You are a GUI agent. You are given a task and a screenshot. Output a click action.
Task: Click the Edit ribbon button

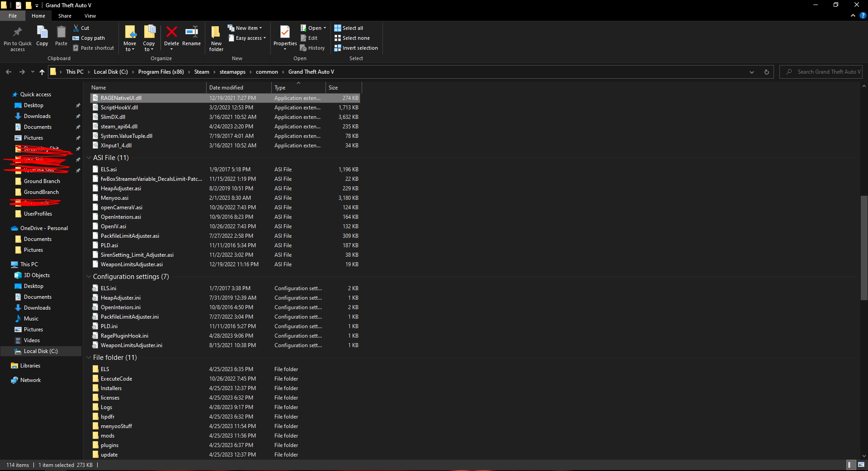309,38
